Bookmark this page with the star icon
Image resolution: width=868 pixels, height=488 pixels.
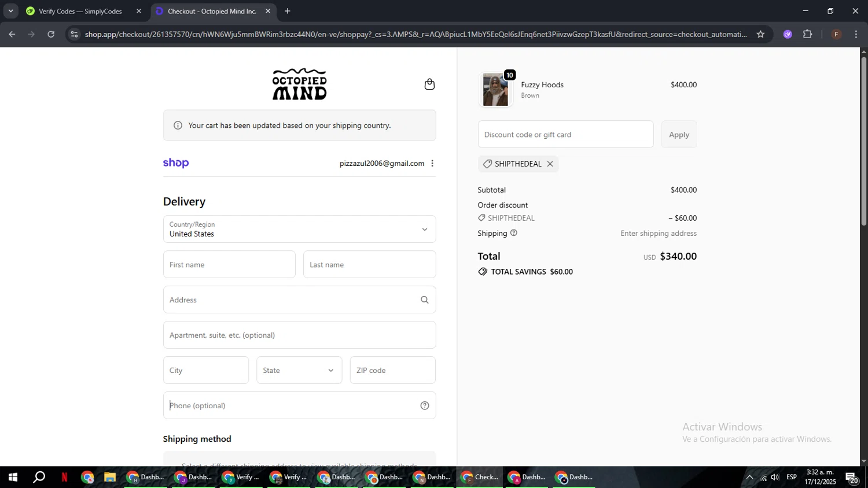(760, 34)
